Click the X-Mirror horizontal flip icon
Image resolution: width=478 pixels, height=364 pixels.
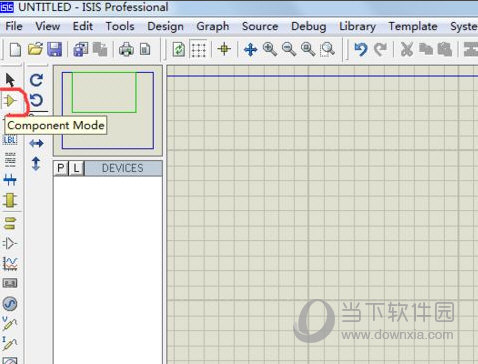[x=36, y=143]
